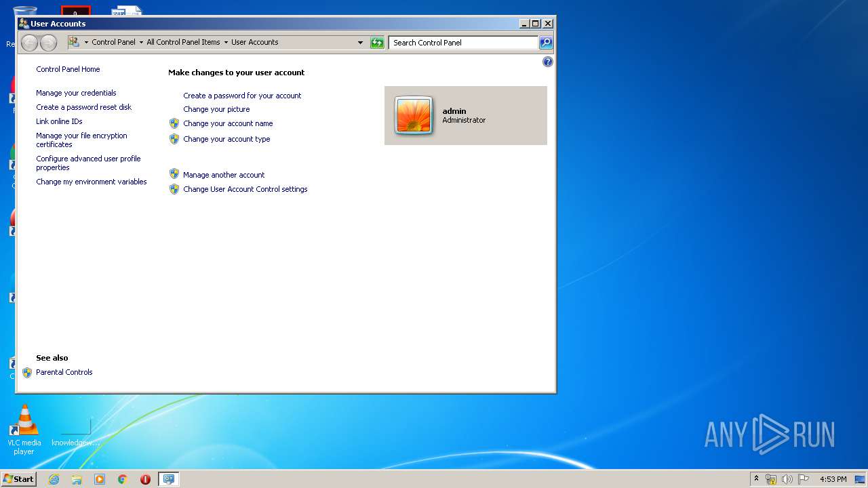Click the Search Control Panel magnifier button
The height and width of the screenshot is (488, 868).
click(546, 43)
